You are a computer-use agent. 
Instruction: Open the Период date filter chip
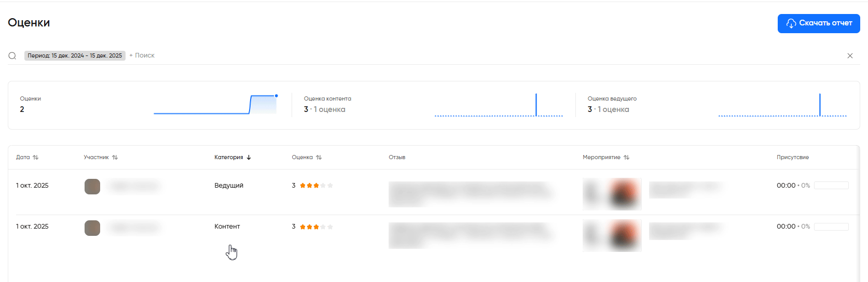(75, 56)
